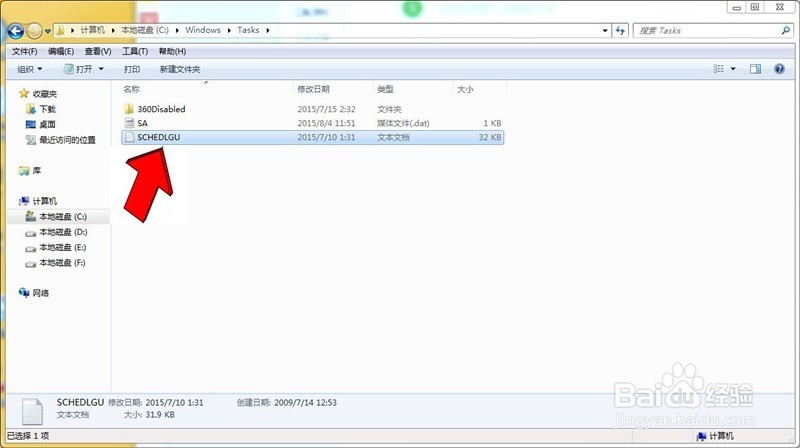The width and height of the screenshot is (800, 448).
Task: Click the search magnifier icon
Action: 785,31
